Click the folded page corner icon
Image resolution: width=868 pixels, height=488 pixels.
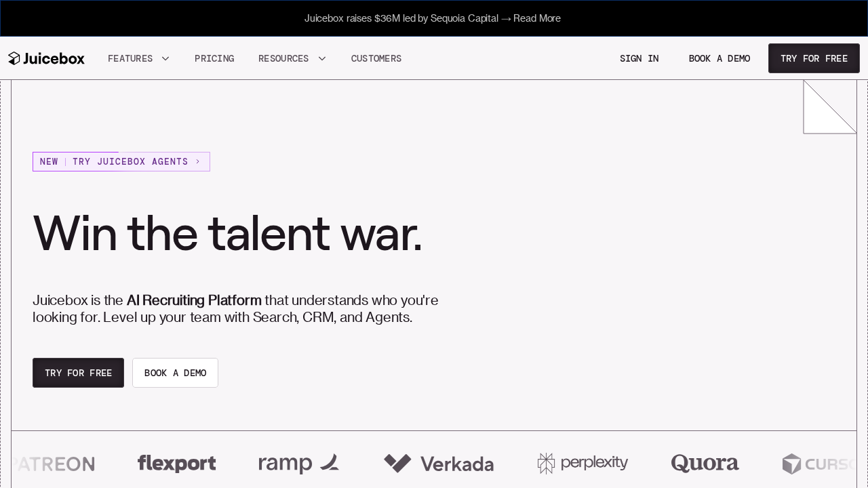829,107
